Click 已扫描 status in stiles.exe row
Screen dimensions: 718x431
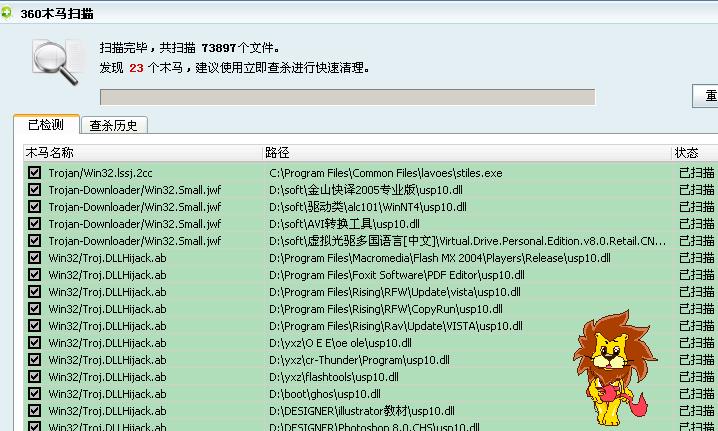[696, 173]
